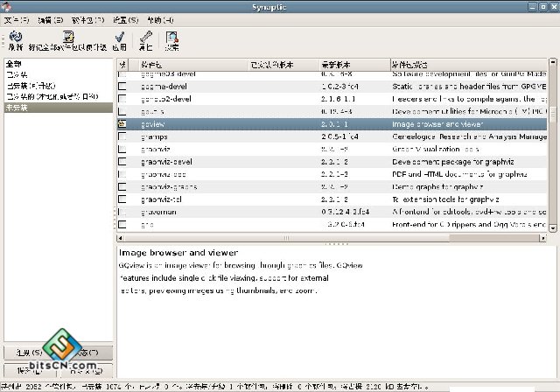Select the graphviz-devel package name
This screenshot has height=392, width=560.
[x=166, y=162]
